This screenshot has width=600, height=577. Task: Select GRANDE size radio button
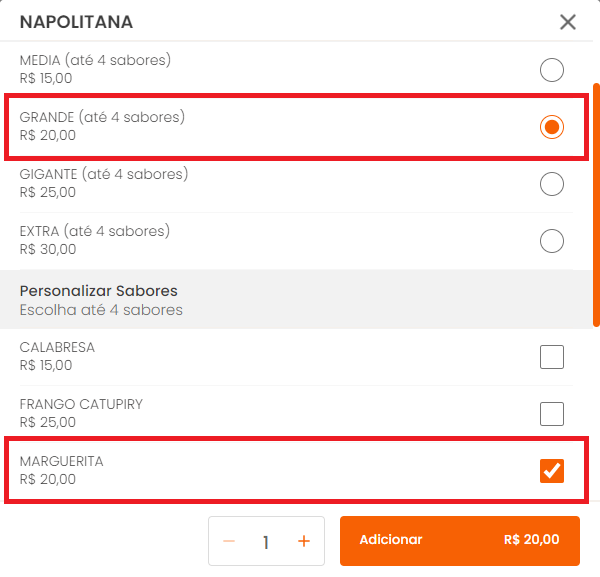(x=551, y=127)
